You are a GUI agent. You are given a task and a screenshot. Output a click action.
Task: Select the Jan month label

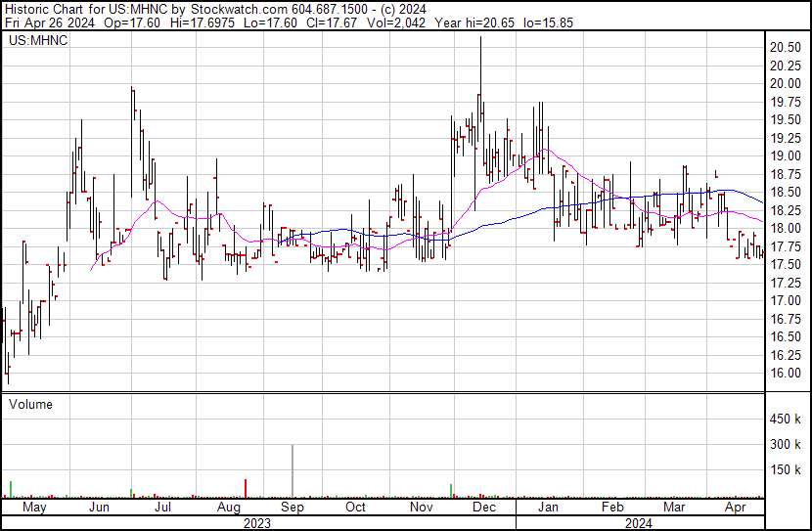coord(549,508)
